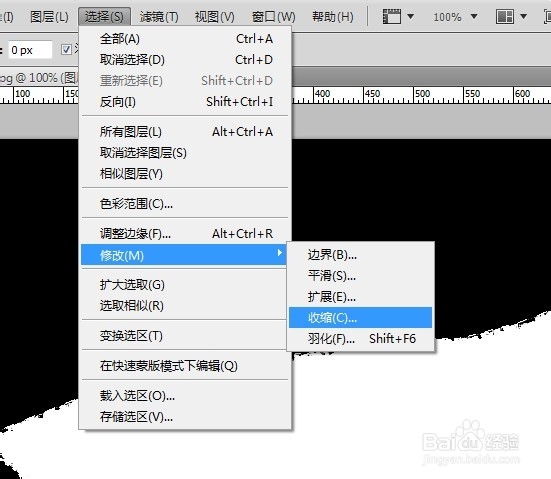Click the document tab showing @ 100%
This screenshot has width=551, height=479.
39,78
